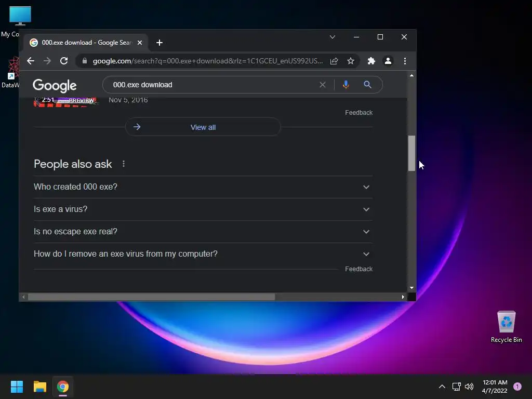Submit search with magnifying glass icon

click(367, 85)
